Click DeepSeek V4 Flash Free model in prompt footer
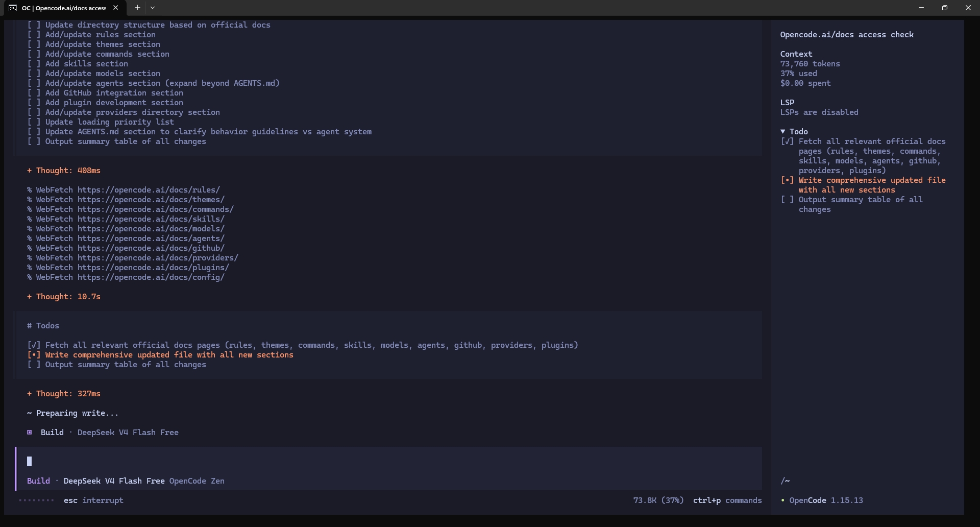Viewport: 980px width, 527px height. [114, 481]
